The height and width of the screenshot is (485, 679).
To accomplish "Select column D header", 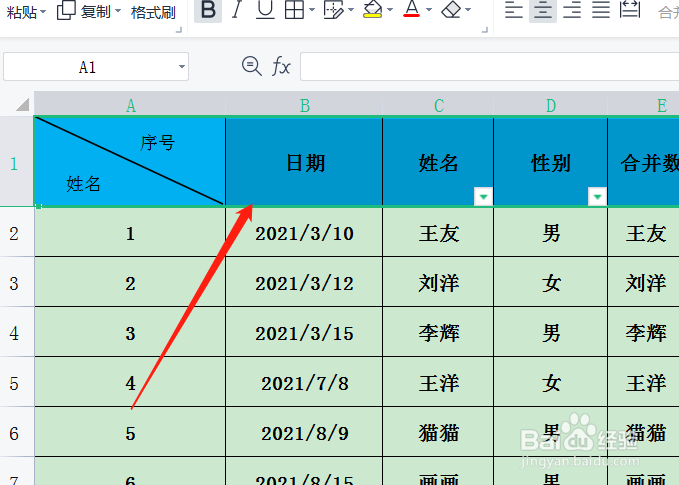I will click(550, 105).
